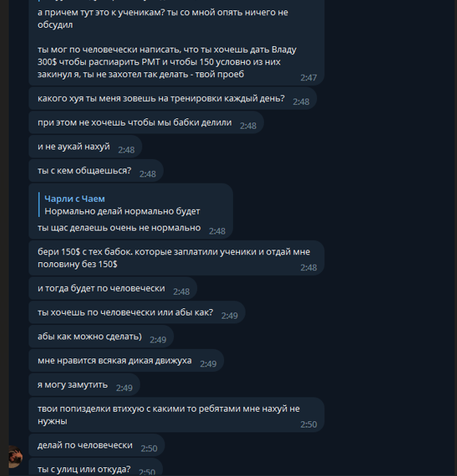Select message "делай по человечески"
This screenshot has height=476, width=457.
[96, 445]
